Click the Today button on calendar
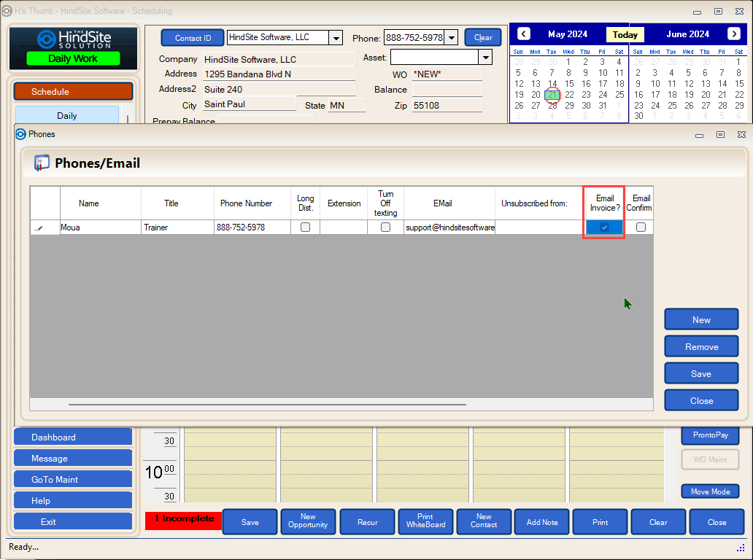Screen dimensions: 753x560 [x=625, y=35]
